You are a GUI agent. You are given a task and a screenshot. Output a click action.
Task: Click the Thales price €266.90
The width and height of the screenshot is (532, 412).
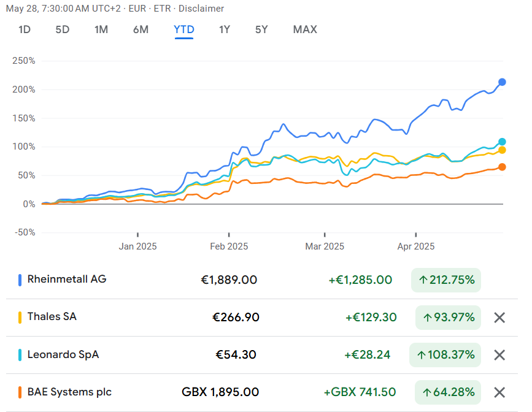(x=236, y=318)
